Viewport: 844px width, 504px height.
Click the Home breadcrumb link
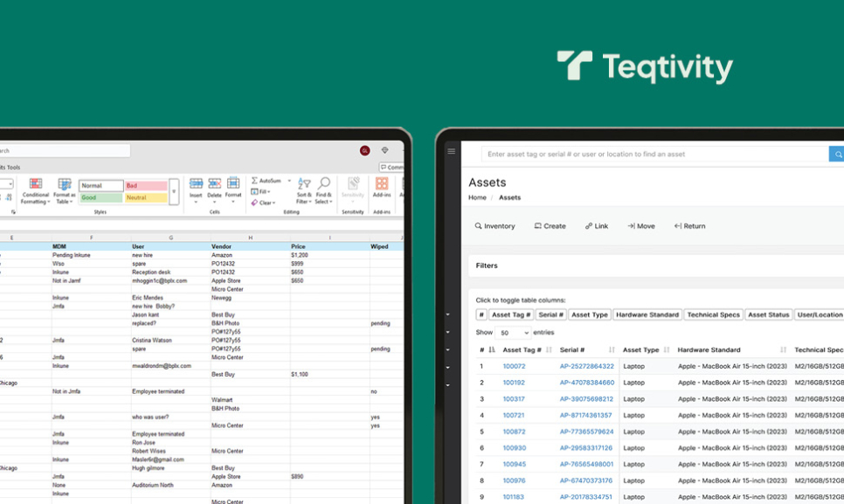click(x=477, y=197)
